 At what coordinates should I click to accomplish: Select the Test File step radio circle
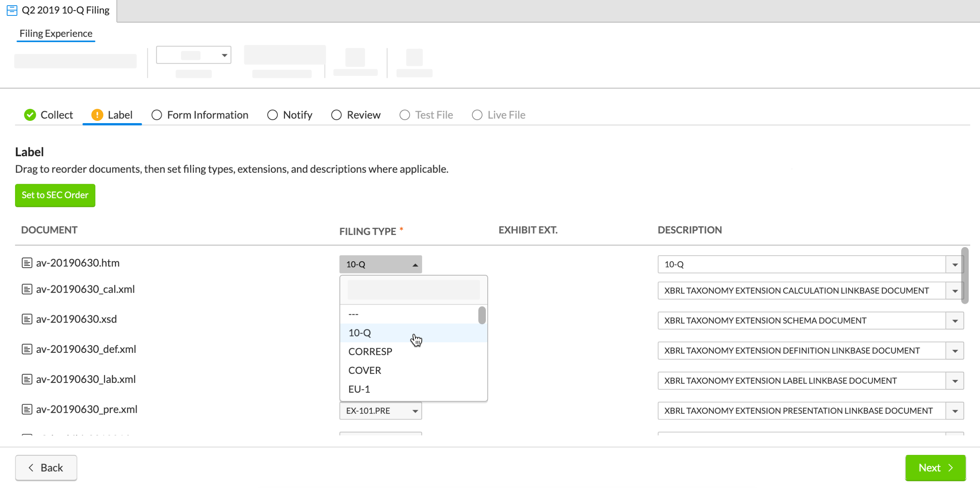[x=404, y=115]
